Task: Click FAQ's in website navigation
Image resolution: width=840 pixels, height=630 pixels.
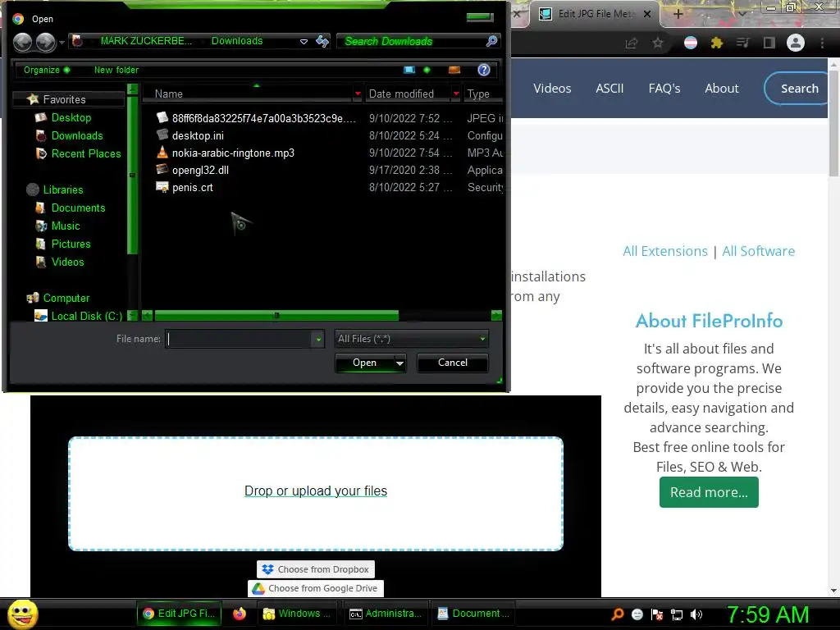Action: point(664,89)
